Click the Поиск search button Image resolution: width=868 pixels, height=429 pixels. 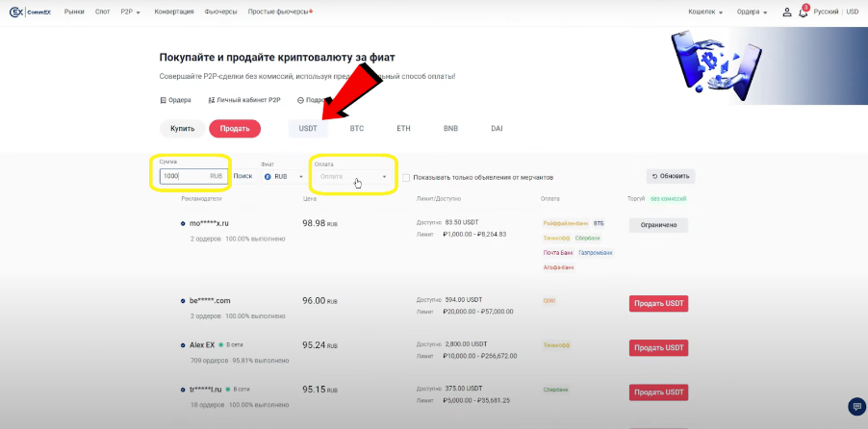pyautogui.click(x=243, y=177)
